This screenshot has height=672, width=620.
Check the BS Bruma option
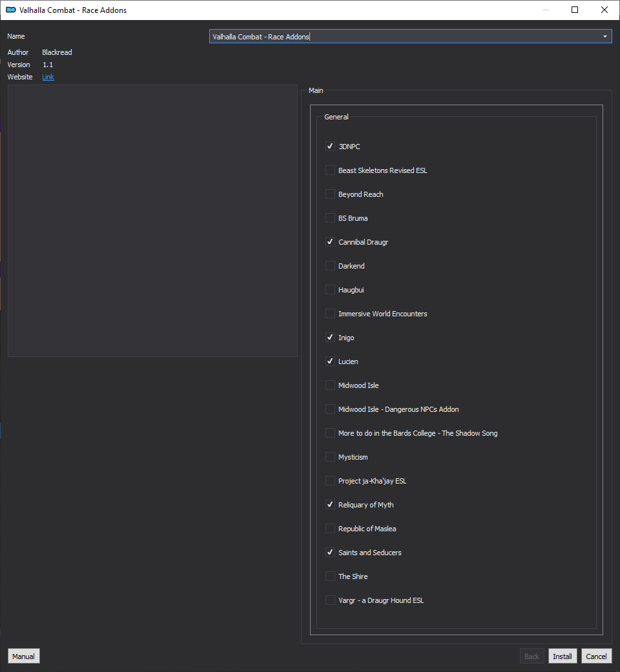[330, 218]
